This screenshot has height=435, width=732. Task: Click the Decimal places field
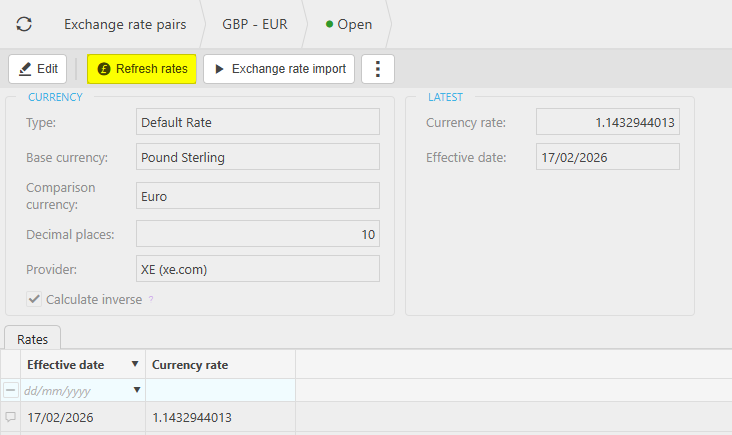(257, 234)
